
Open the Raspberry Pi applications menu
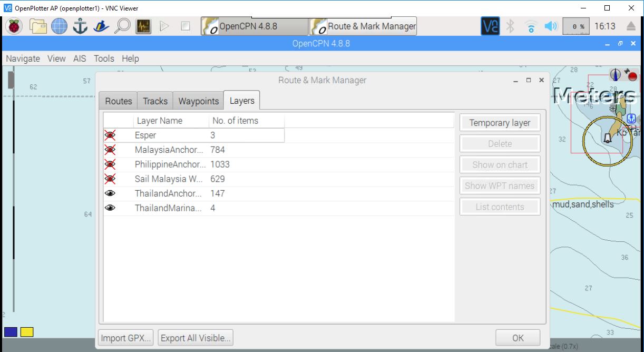tap(14, 26)
